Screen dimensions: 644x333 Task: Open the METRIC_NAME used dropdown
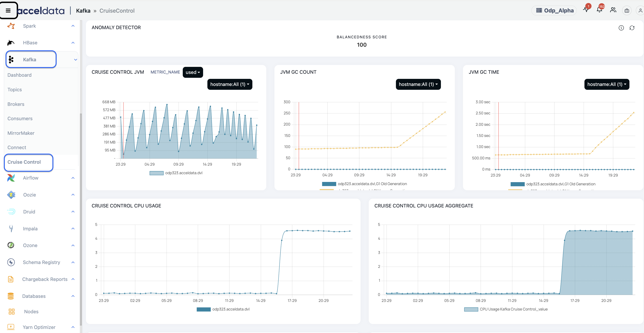click(x=193, y=72)
